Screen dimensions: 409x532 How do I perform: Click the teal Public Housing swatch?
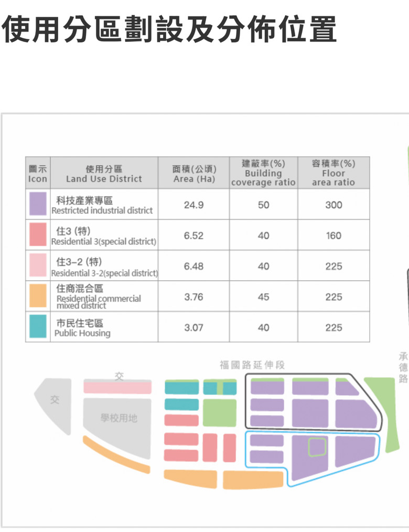click(38, 326)
